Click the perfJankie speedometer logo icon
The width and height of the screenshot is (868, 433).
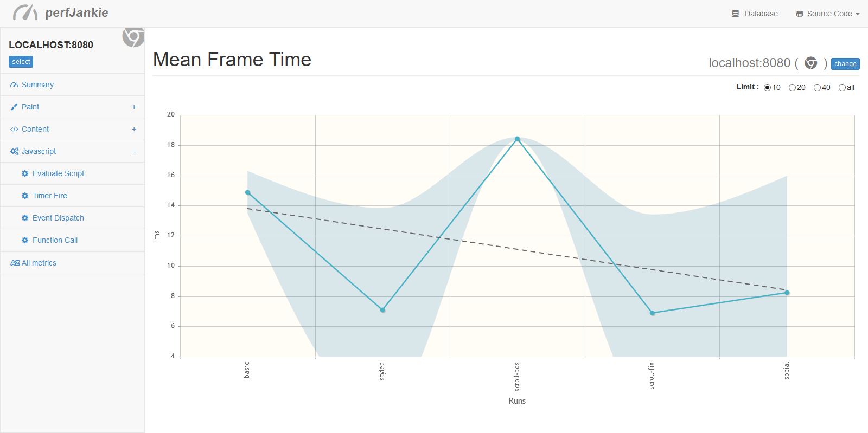(x=25, y=12)
